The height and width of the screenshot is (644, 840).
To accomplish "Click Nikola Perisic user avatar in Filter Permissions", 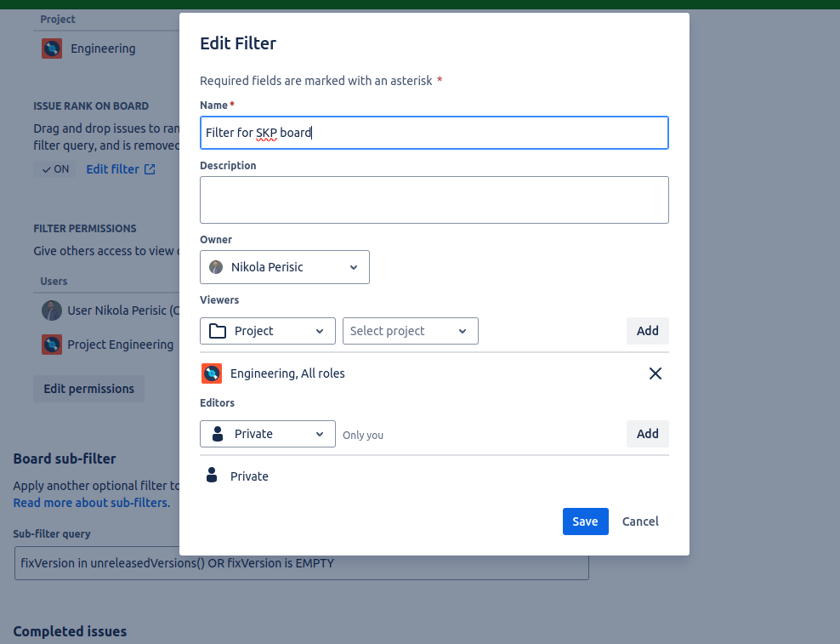I will tap(52, 311).
